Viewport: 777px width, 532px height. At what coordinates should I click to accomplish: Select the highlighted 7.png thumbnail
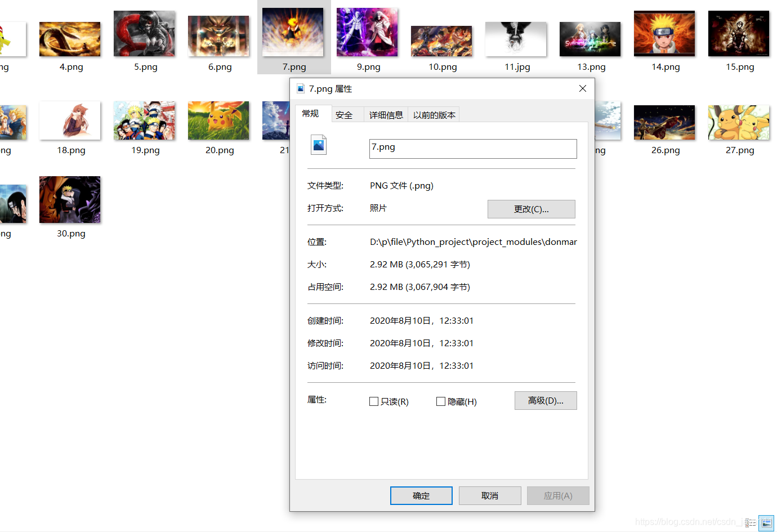293,32
